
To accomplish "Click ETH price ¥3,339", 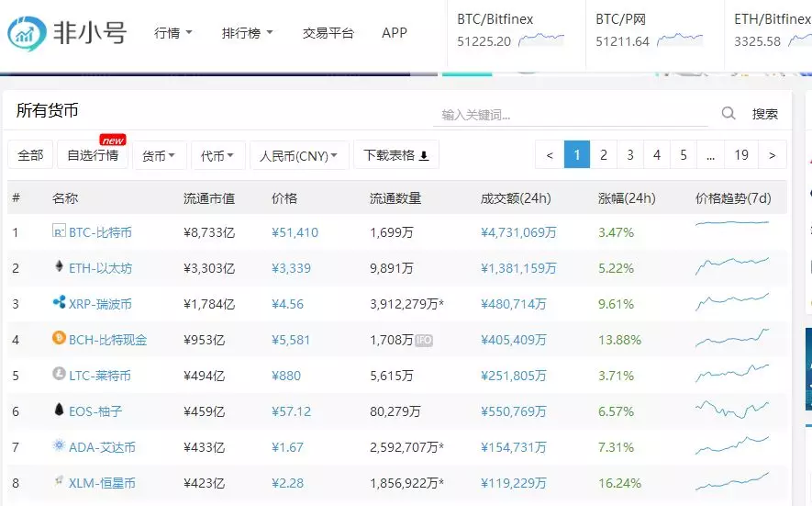I will click(x=292, y=268).
